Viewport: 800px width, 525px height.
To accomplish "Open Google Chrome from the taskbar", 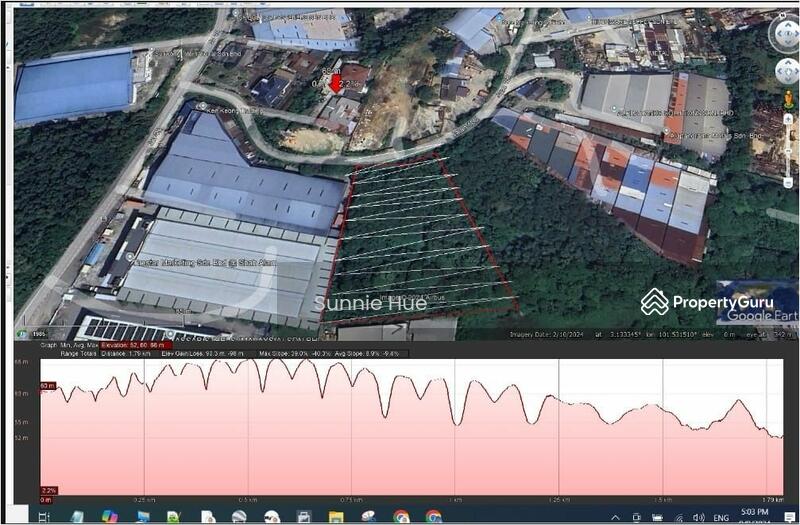I will (x=401, y=516).
